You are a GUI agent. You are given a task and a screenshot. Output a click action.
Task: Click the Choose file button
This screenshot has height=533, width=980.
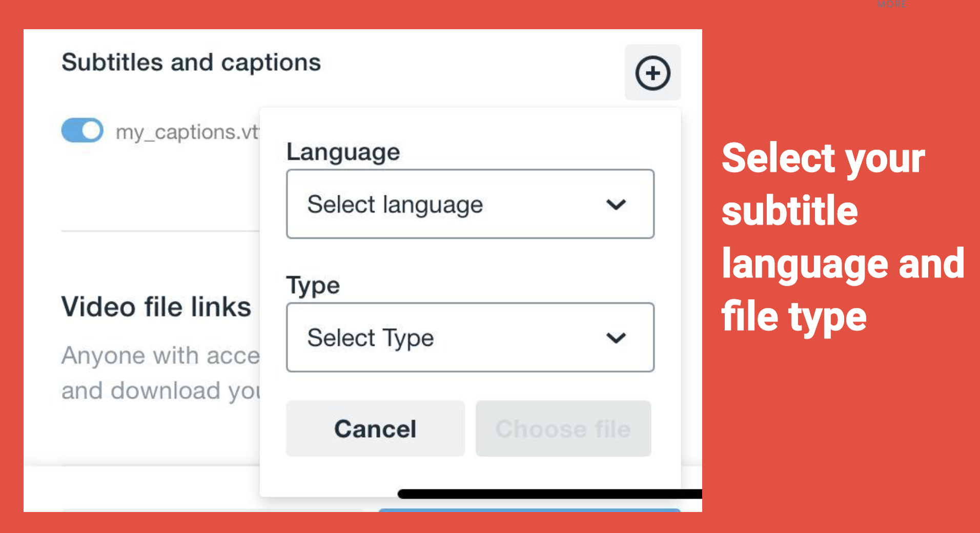click(x=563, y=428)
